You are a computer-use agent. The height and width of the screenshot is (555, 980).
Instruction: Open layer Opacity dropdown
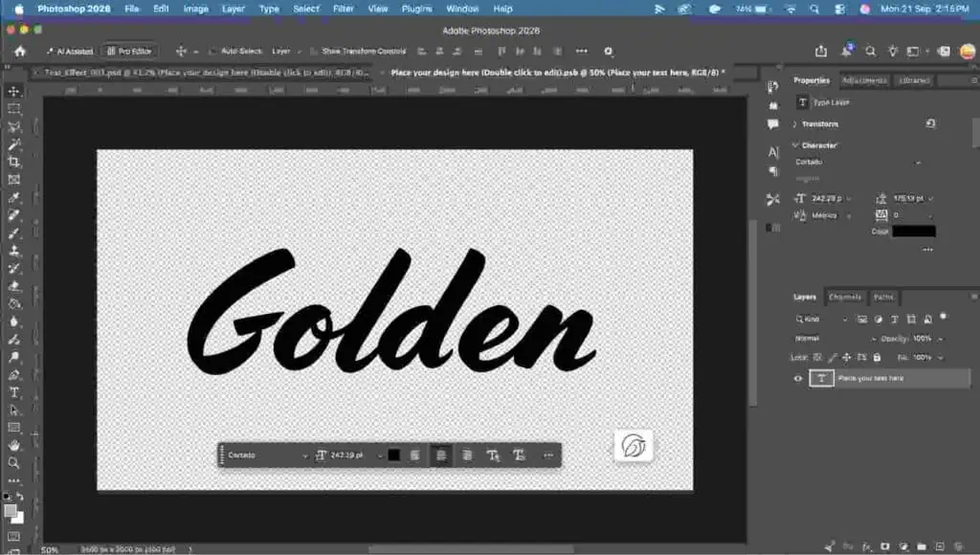click(x=940, y=339)
